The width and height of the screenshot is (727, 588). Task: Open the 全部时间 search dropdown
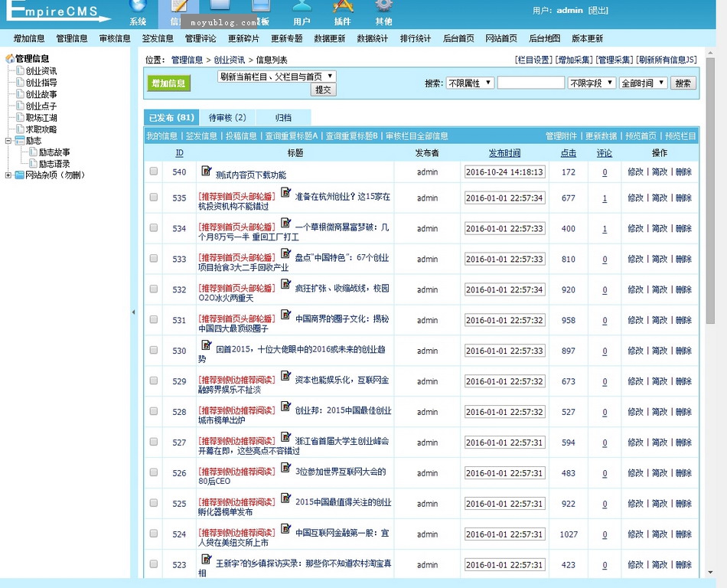pos(643,83)
